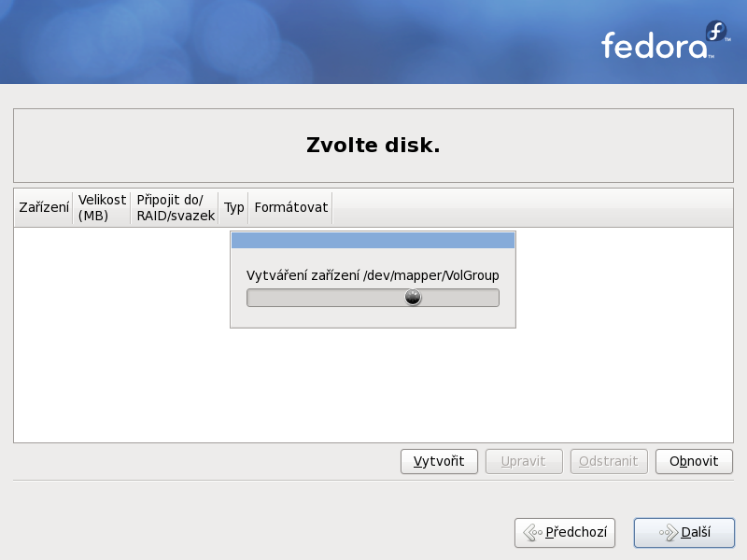Sort by the Zařízení column header
Viewport: 747px width, 560px height.
click(x=44, y=207)
